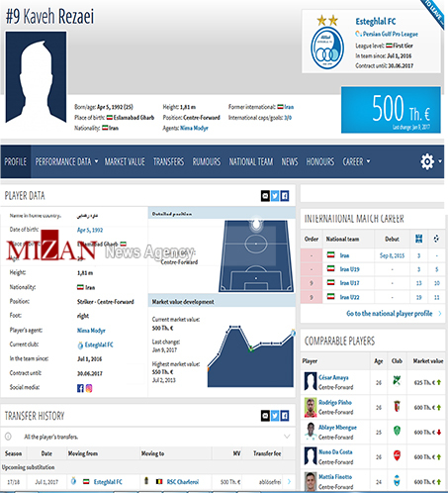Screen dimensions: 448x493
Task: Open the Iran U17 national team link
Action: pyautogui.click(x=349, y=283)
